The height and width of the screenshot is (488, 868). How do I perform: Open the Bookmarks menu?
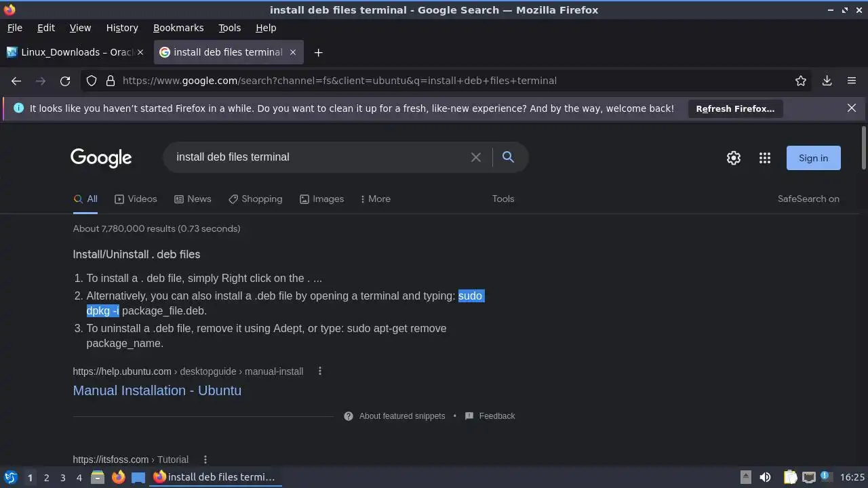click(178, 28)
